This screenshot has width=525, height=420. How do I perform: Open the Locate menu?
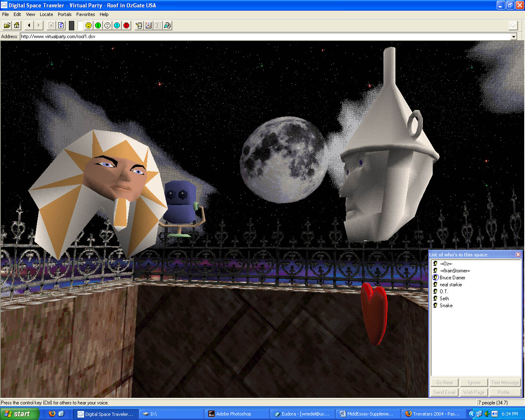[x=46, y=14]
